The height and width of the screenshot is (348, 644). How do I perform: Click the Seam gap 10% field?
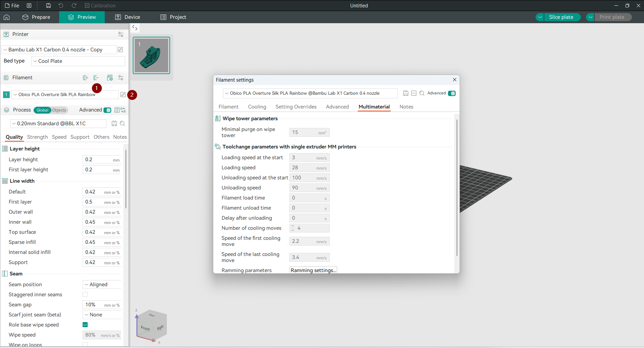[x=102, y=305]
